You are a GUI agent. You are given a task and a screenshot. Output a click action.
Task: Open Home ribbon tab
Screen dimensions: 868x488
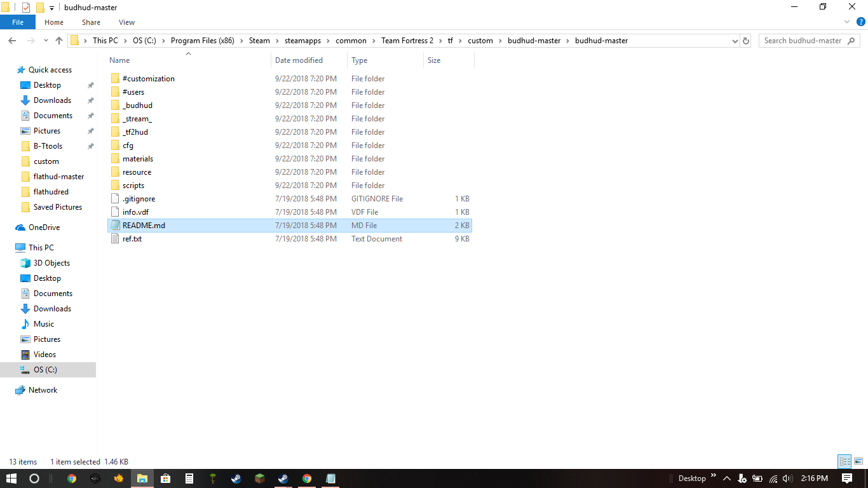(x=54, y=22)
